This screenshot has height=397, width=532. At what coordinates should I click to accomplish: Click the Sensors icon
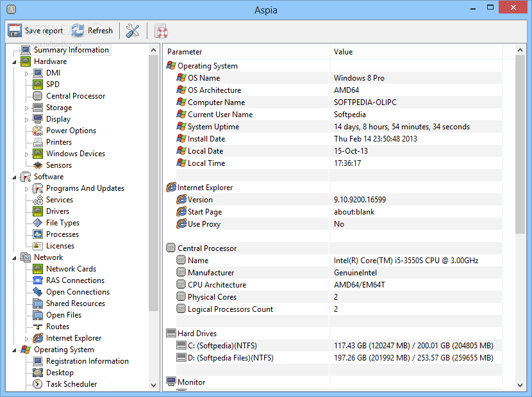(x=38, y=165)
